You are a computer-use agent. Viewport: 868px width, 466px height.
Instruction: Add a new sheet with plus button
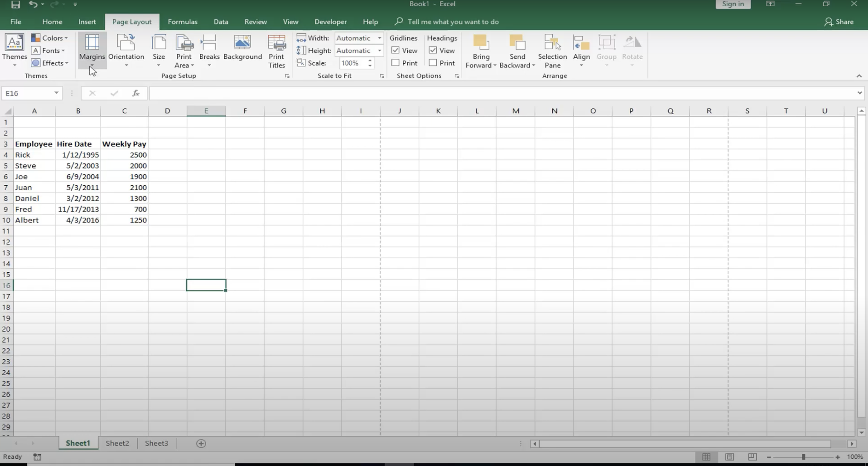[201, 443]
